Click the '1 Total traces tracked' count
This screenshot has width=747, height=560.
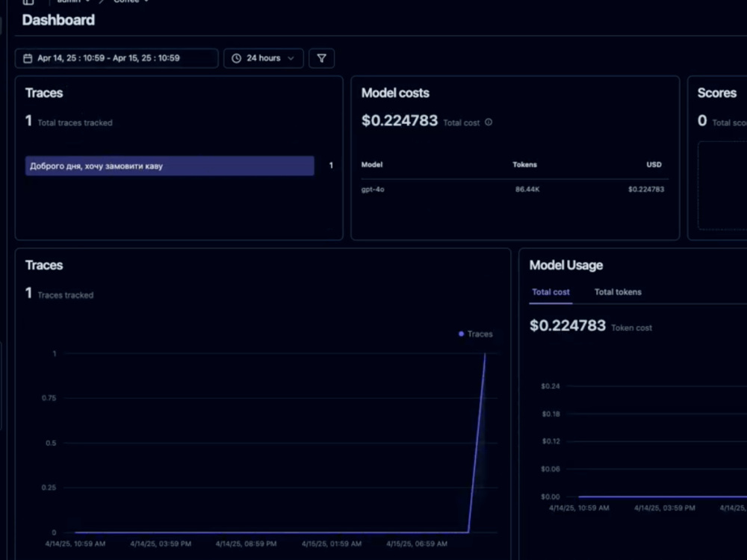tap(69, 122)
